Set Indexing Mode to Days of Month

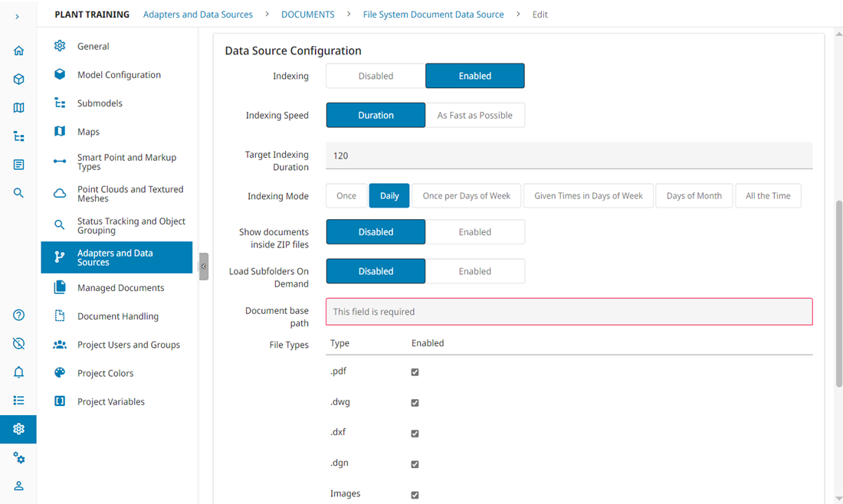(x=694, y=195)
